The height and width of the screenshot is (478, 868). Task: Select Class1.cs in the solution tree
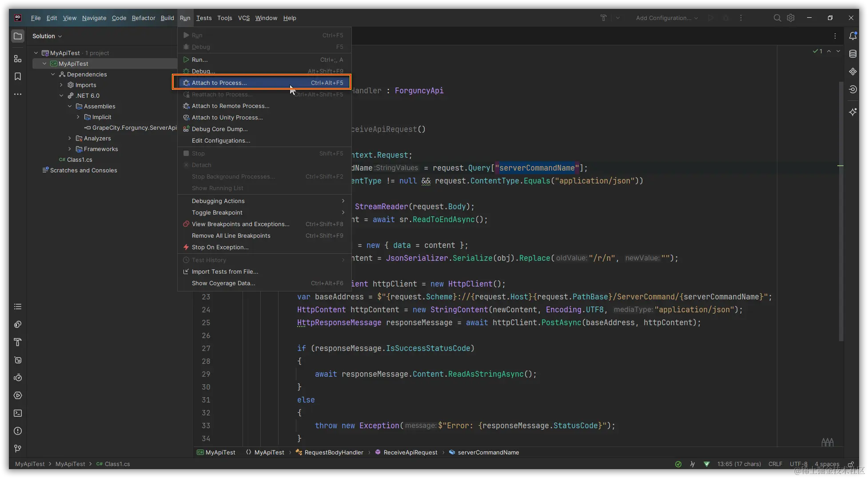[80, 159]
